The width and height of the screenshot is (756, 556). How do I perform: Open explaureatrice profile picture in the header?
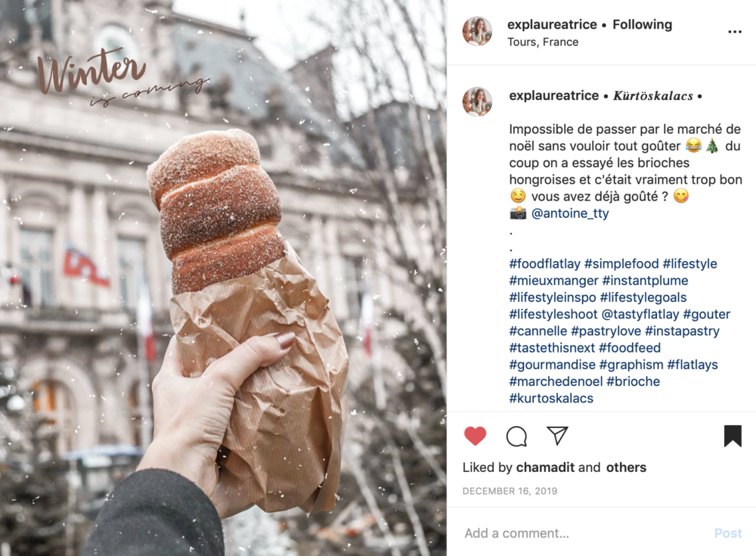[477, 31]
